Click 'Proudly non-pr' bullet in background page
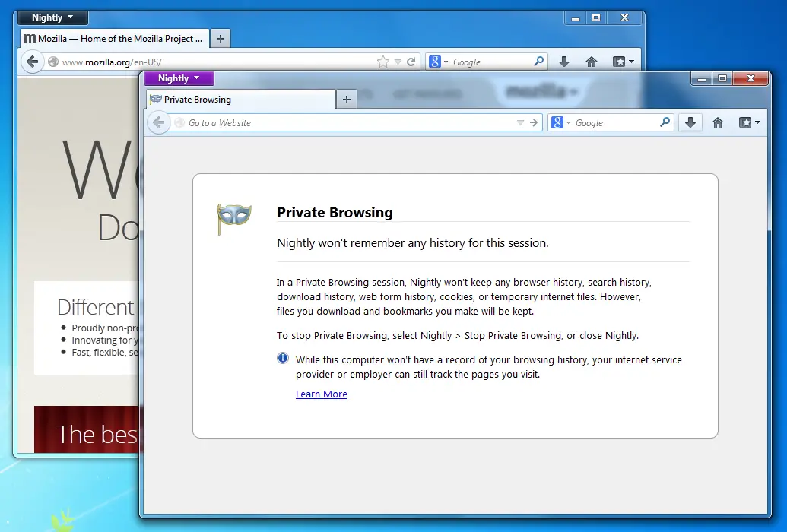This screenshot has height=532, width=787. point(104,328)
